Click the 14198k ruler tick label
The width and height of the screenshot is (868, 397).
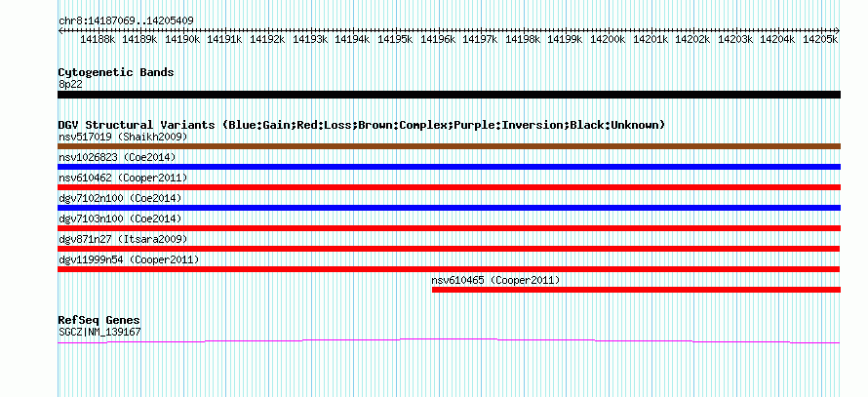[x=523, y=39]
